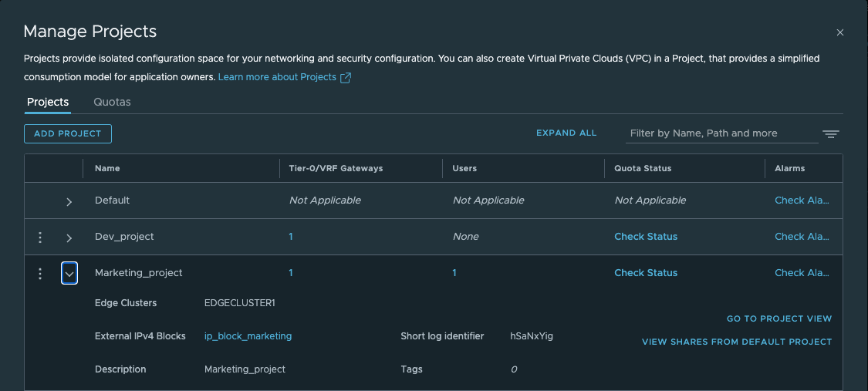Collapse the Marketing_project row
Viewport: 868px width, 391px height.
pos(69,274)
